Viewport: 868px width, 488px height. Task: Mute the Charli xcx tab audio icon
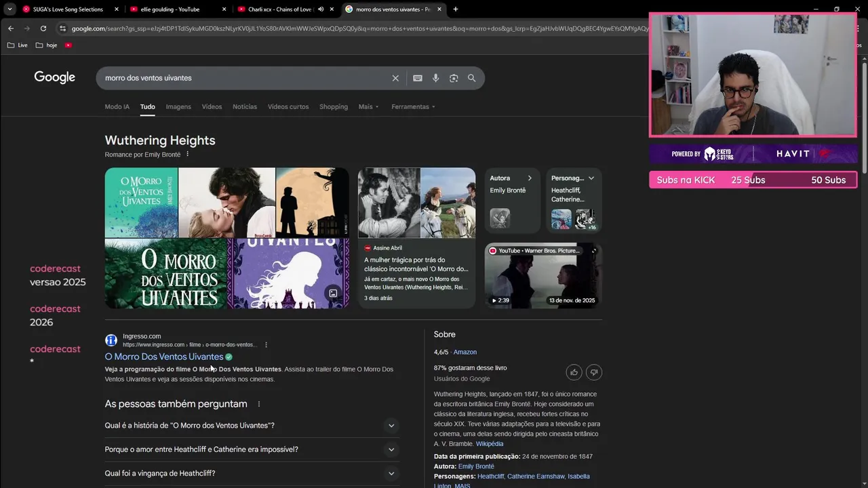321,9
